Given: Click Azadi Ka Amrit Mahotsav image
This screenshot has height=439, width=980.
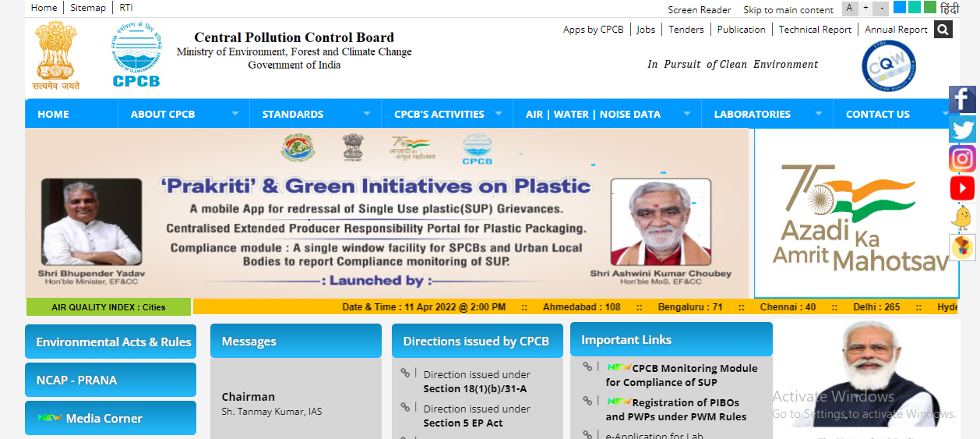Looking at the screenshot, I should (857, 214).
